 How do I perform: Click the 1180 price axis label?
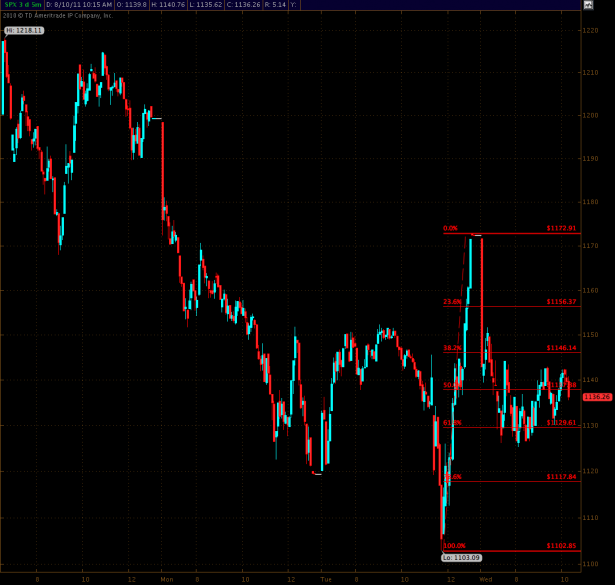(590, 202)
